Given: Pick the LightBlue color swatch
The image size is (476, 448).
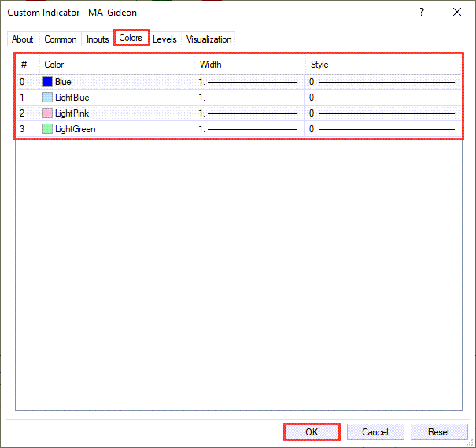Looking at the screenshot, I should pyautogui.click(x=48, y=98).
